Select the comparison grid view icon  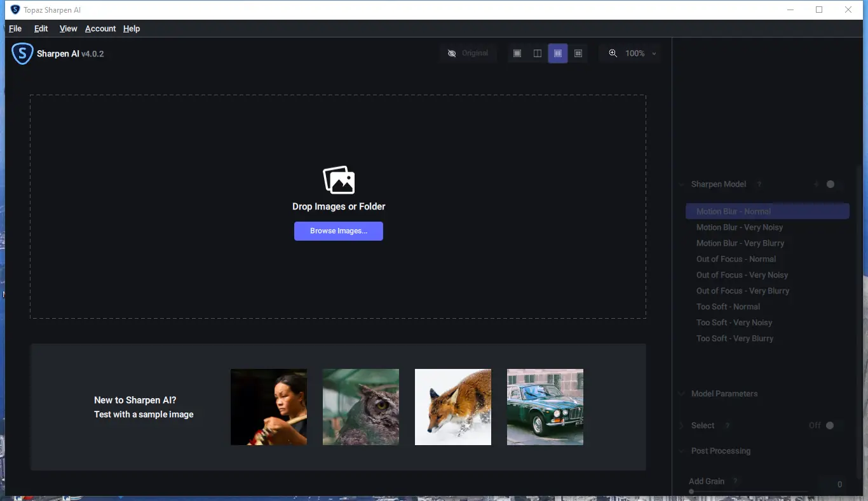click(578, 53)
